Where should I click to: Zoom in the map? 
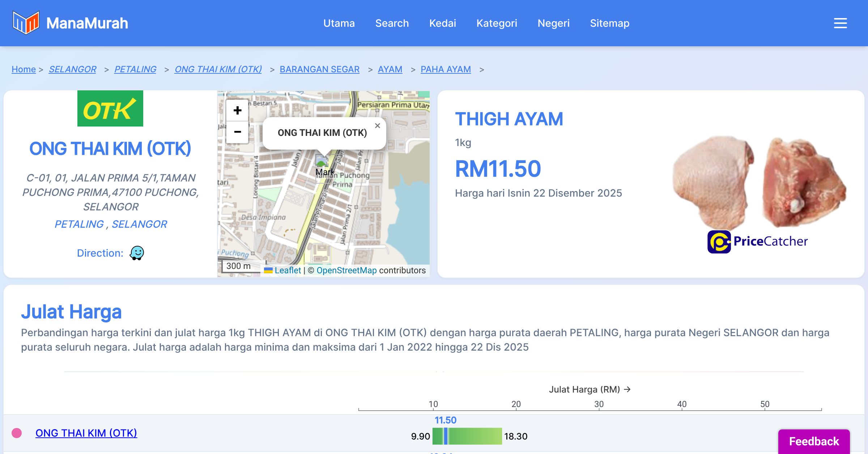237,111
